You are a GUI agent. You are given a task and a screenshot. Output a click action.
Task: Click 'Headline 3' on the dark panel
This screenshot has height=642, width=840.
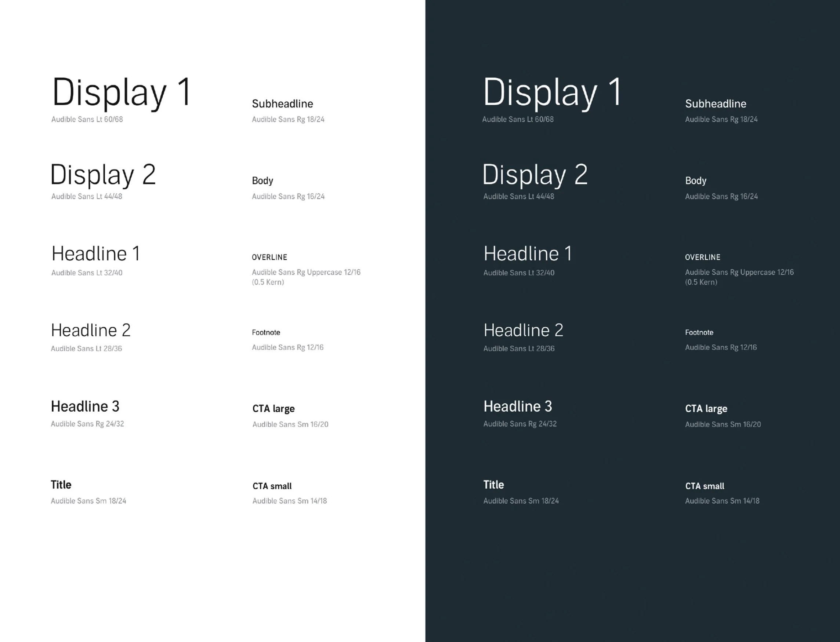coord(518,406)
